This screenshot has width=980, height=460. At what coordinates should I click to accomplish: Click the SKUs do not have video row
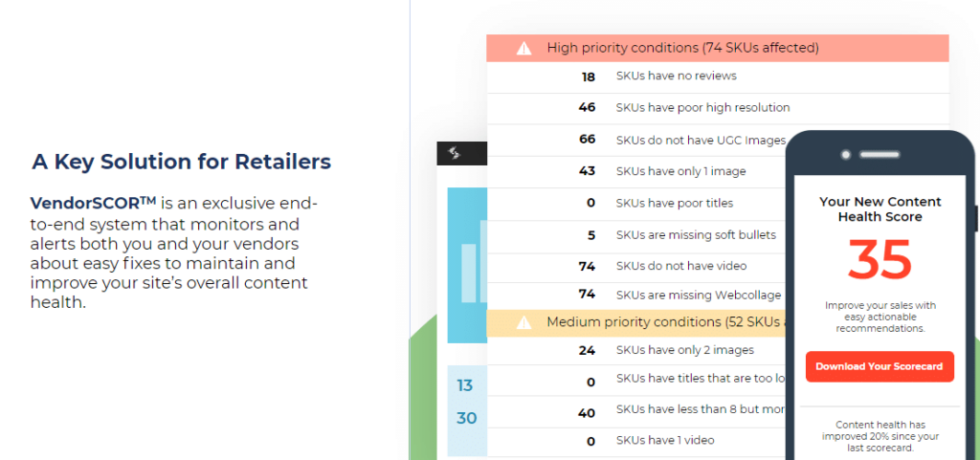636,267
